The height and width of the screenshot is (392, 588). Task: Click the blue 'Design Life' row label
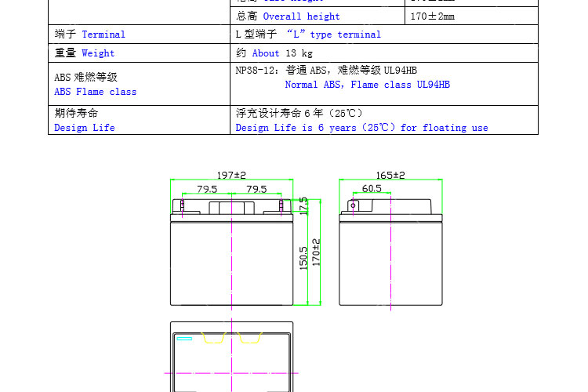(x=85, y=127)
